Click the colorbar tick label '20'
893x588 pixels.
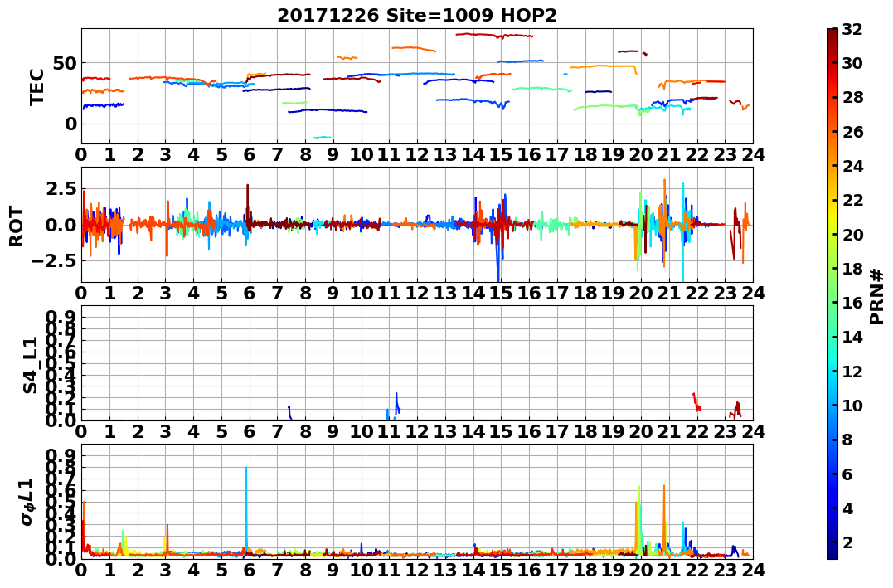[852, 234]
